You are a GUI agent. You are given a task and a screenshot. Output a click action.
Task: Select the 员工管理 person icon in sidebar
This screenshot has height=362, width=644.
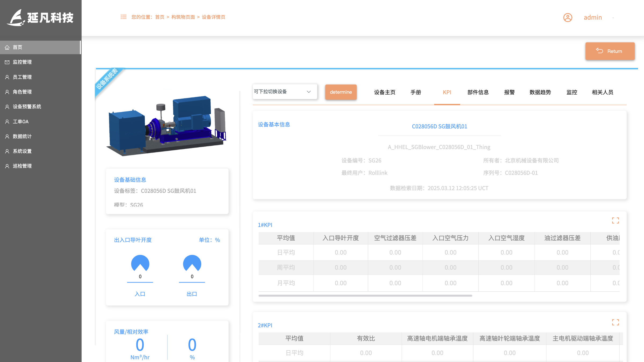[x=7, y=77]
